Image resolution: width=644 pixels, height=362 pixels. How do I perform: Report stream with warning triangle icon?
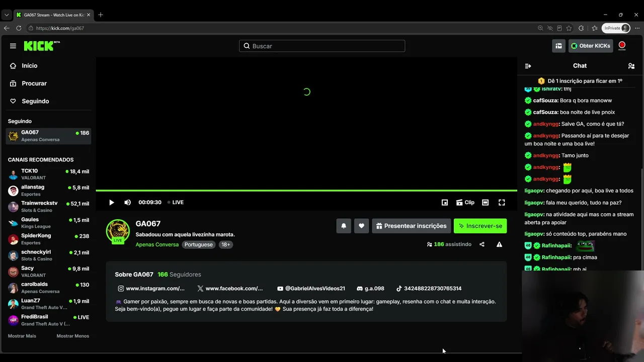point(499,244)
